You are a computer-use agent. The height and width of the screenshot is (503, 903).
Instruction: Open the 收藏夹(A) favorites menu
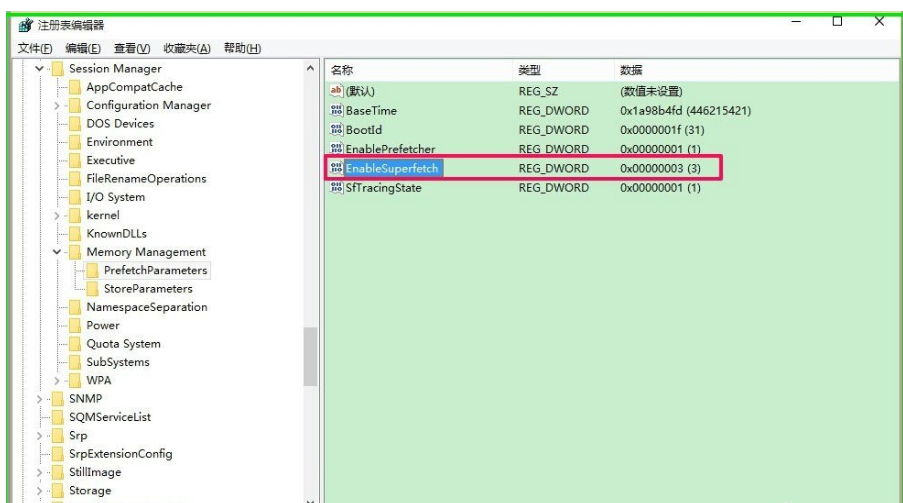pos(187,48)
